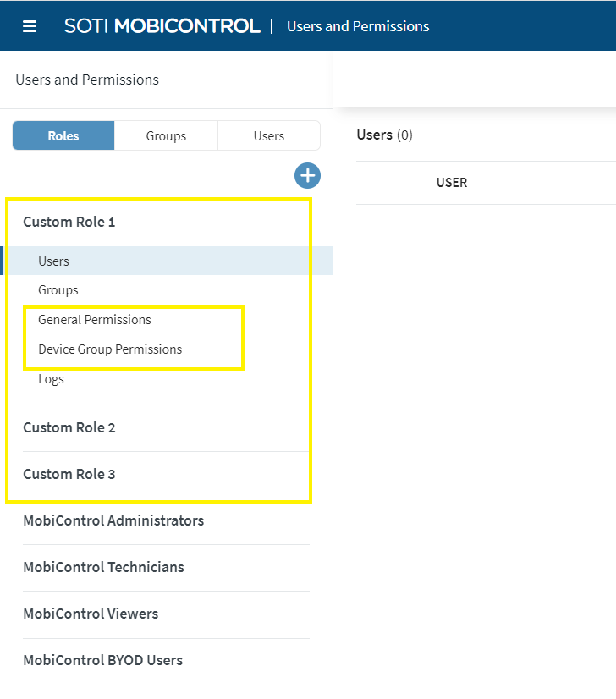The height and width of the screenshot is (699, 616).
Task: Select the MobiControl Technicians role
Action: 103,567
